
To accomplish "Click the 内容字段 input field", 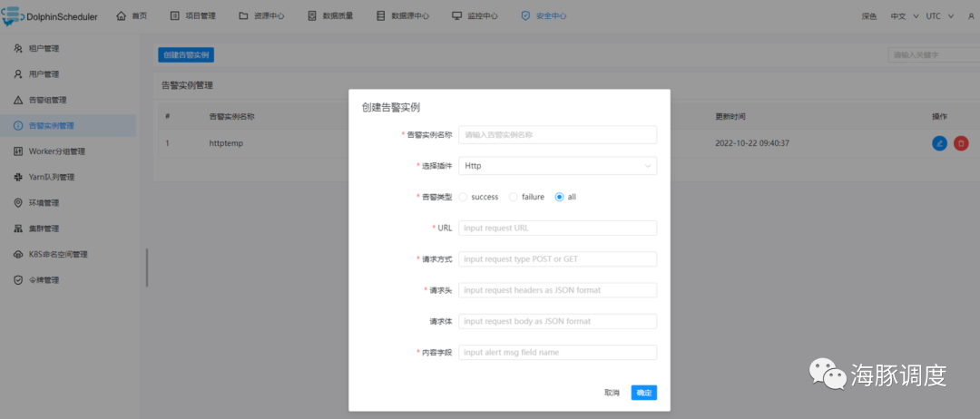I will [x=557, y=352].
